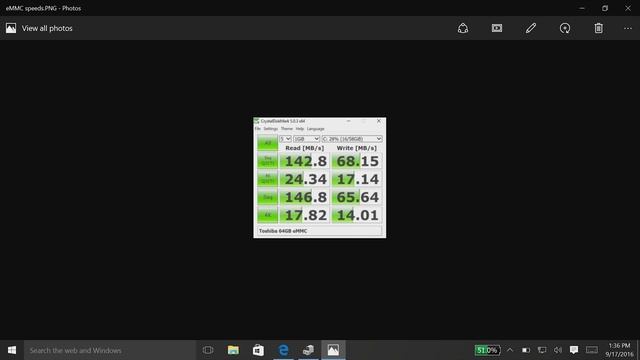Minimize the Photos window

tap(582, 8)
